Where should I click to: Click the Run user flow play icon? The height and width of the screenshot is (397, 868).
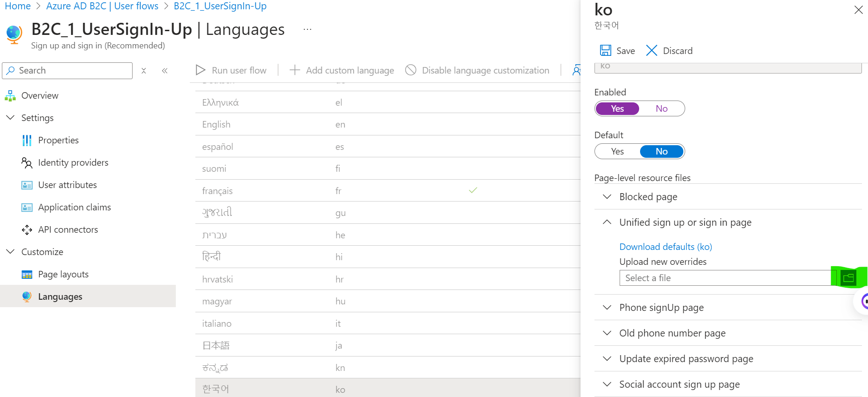(200, 70)
